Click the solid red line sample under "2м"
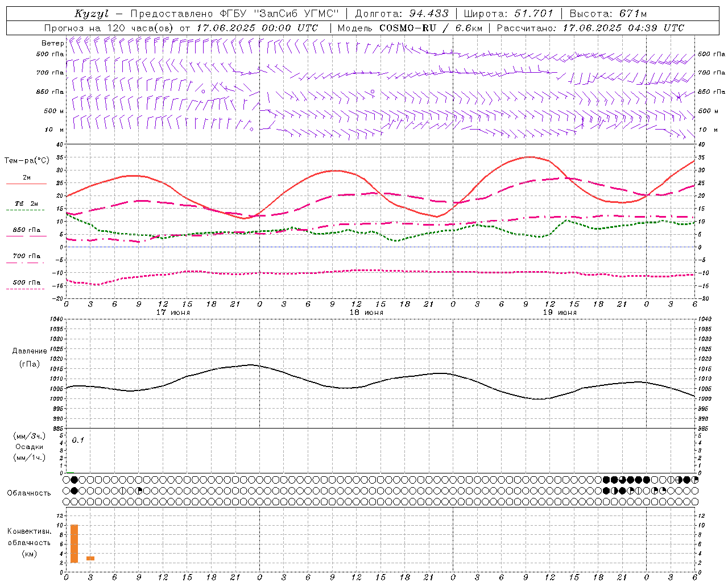The height and width of the screenshot is (582, 728). point(26,184)
